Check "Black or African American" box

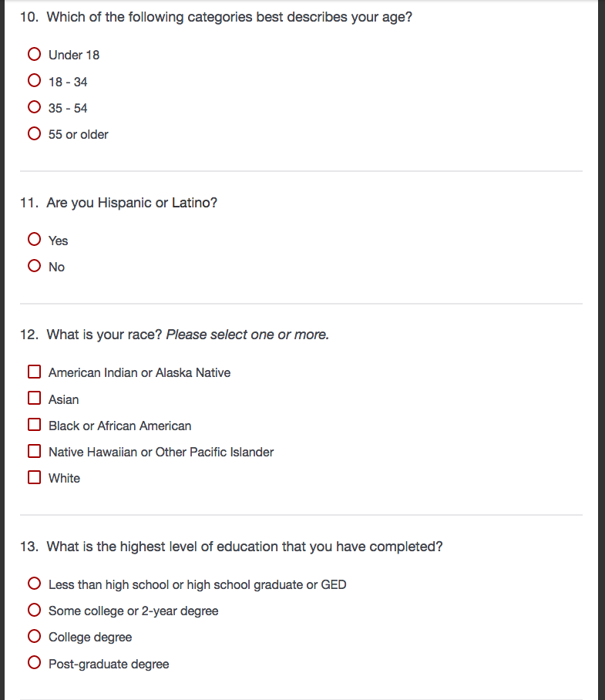coord(34,425)
